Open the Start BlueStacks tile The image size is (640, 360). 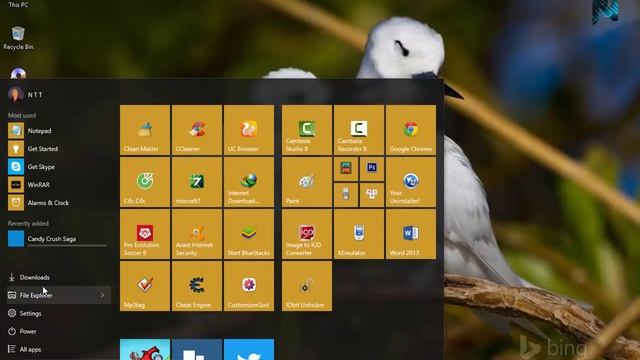click(249, 234)
